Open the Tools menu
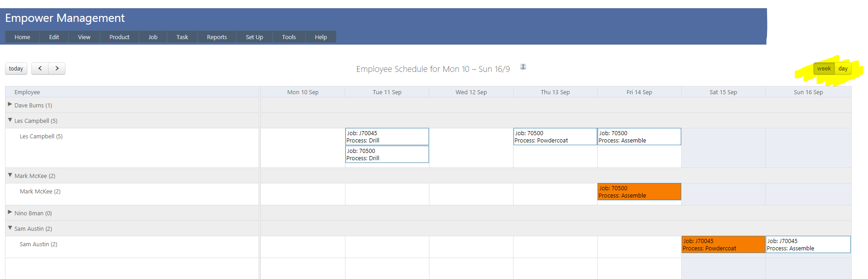 (x=289, y=37)
